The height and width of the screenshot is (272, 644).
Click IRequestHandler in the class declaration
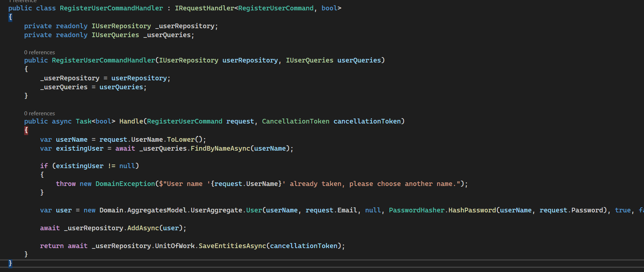[204, 8]
